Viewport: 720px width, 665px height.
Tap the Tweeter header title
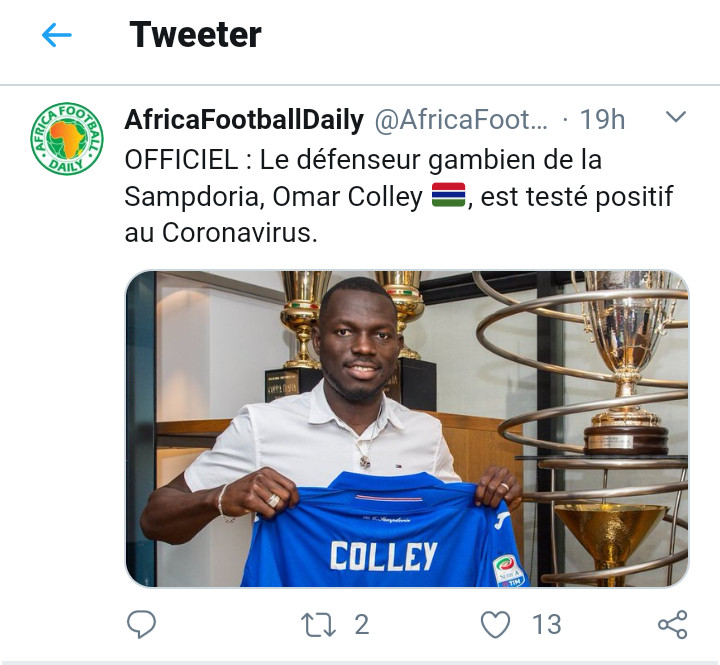pyautogui.click(x=195, y=35)
